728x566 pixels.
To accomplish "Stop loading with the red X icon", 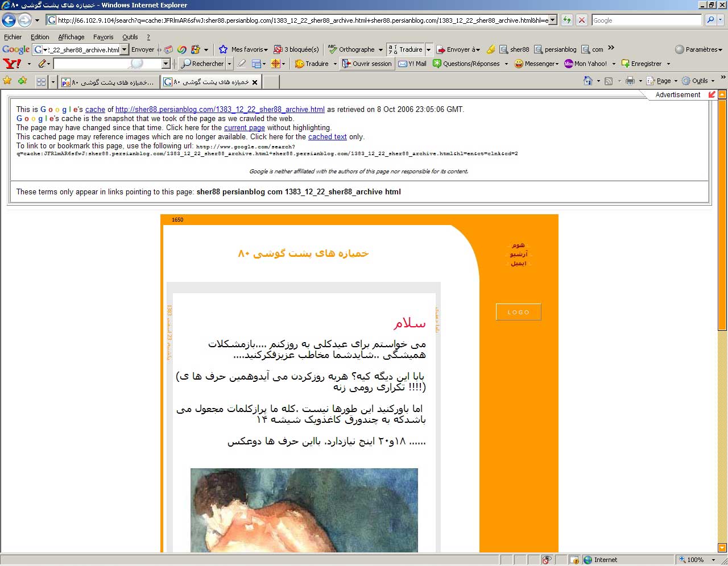I will 581,20.
